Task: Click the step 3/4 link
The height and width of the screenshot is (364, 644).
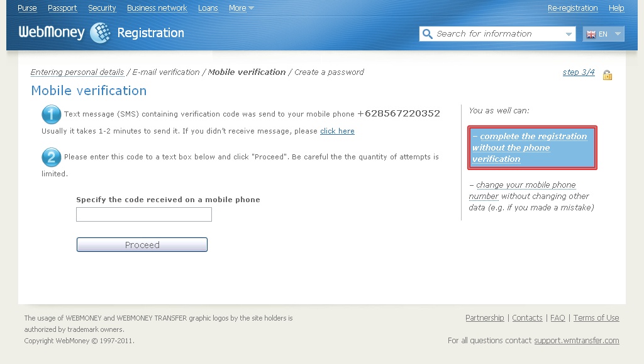Action: coord(579,72)
